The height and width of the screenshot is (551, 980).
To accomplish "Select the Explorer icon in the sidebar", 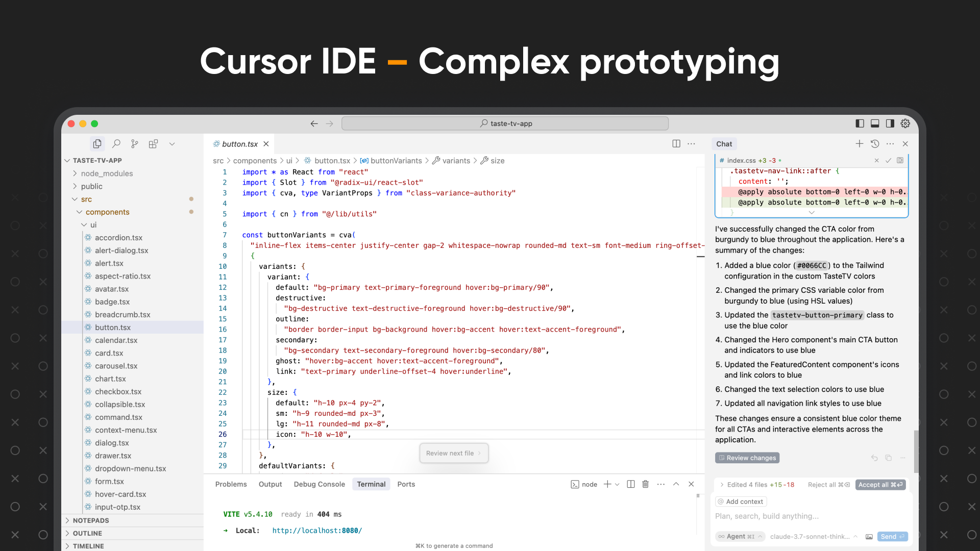I will [97, 143].
